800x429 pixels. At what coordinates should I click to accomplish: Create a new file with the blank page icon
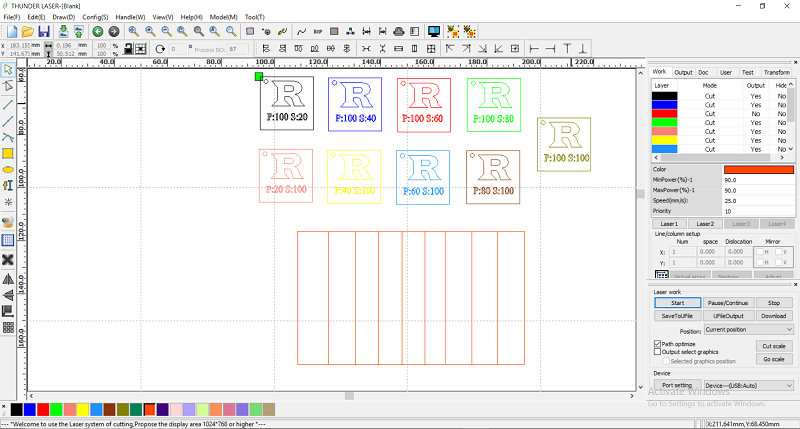coord(12,32)
